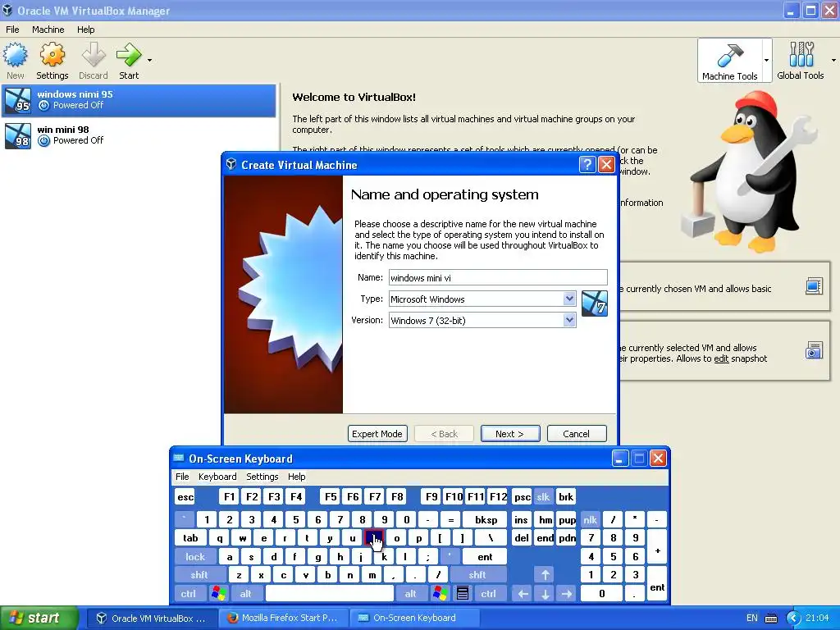
Task: Open File menu in On-Screen Keyboard
Action: pos(182,477)
